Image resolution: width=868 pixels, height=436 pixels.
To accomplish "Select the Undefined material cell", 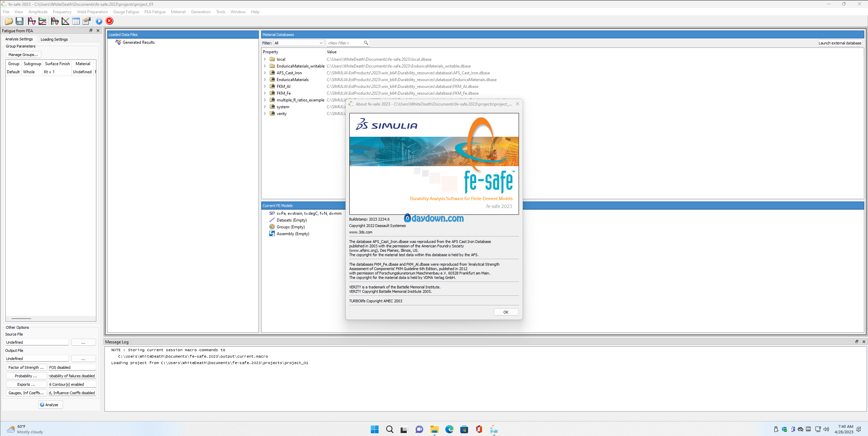I will click(83, 72).
